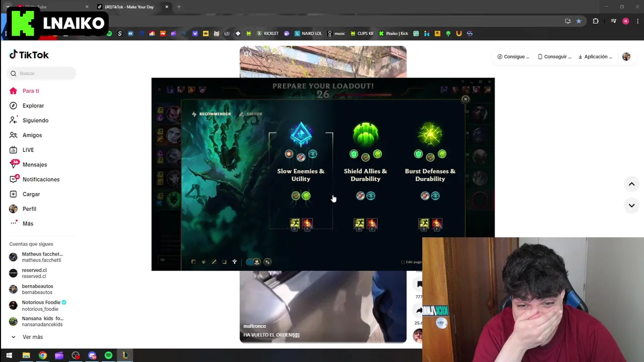The width and height of the screenshot is (644, 362).
Task: Open reserved.cl followed account
Action: point(28,273)
